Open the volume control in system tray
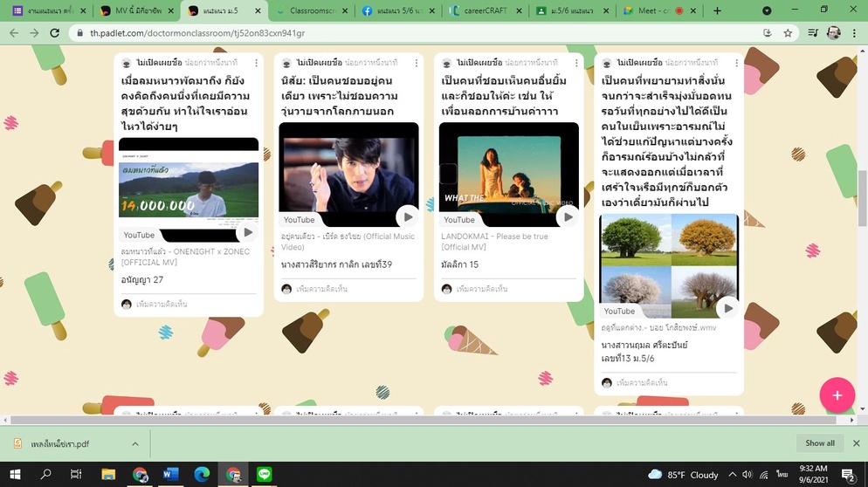868x487 pixels. (x=747, y=475)
